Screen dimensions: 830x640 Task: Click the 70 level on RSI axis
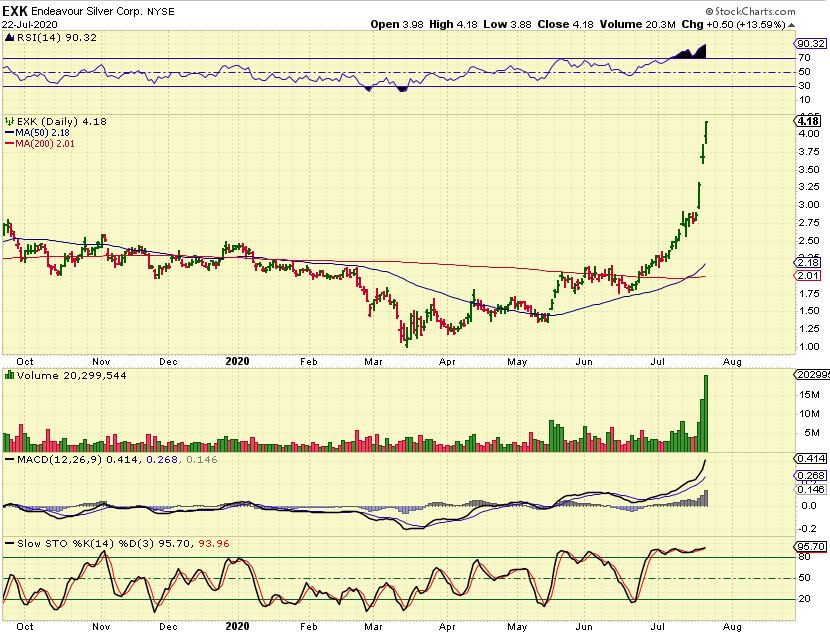point(805,58)
